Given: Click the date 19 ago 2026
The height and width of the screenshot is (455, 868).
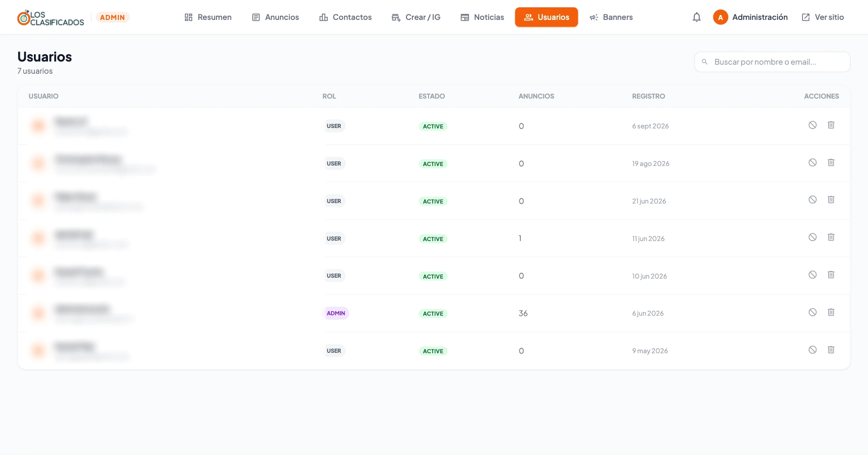Looking at the screenshot, I should (651, 164).
